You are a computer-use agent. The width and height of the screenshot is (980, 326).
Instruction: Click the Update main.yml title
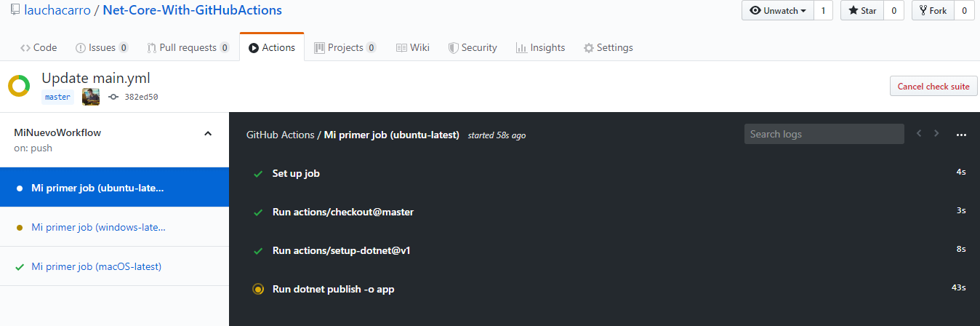click(x=96, y=78)
